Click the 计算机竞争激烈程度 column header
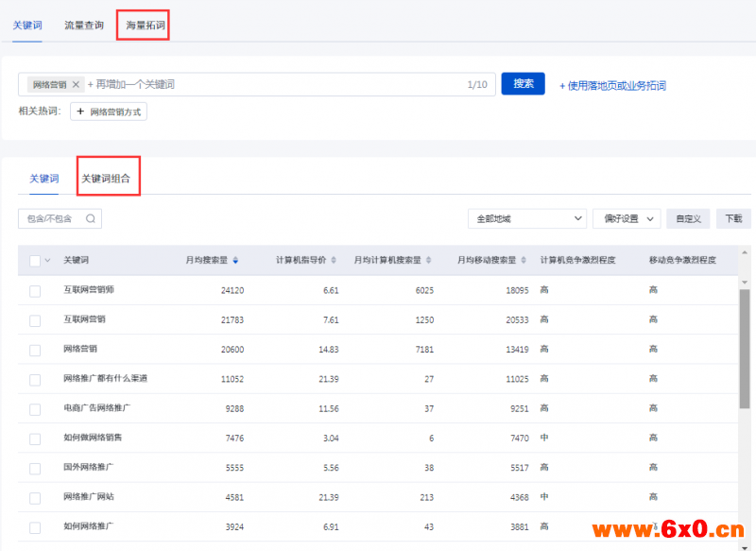756x551 pixels. [577, 260]
